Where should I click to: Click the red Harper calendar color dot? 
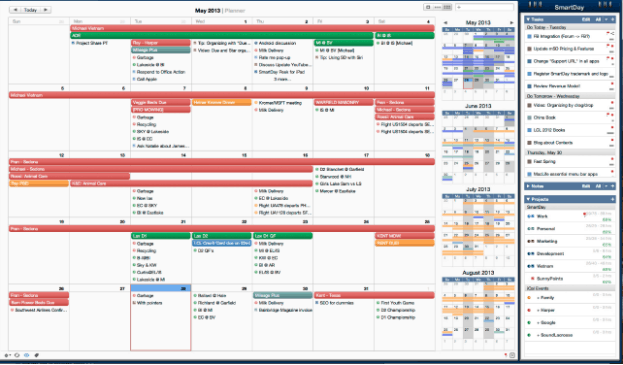coord(529,310)
